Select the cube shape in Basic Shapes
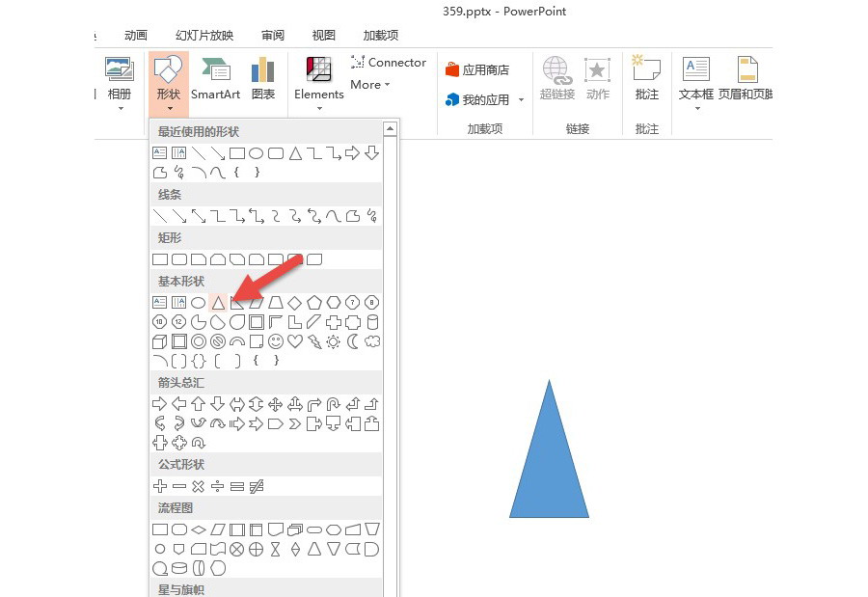 pyautogui.click(x=160, y=341)
